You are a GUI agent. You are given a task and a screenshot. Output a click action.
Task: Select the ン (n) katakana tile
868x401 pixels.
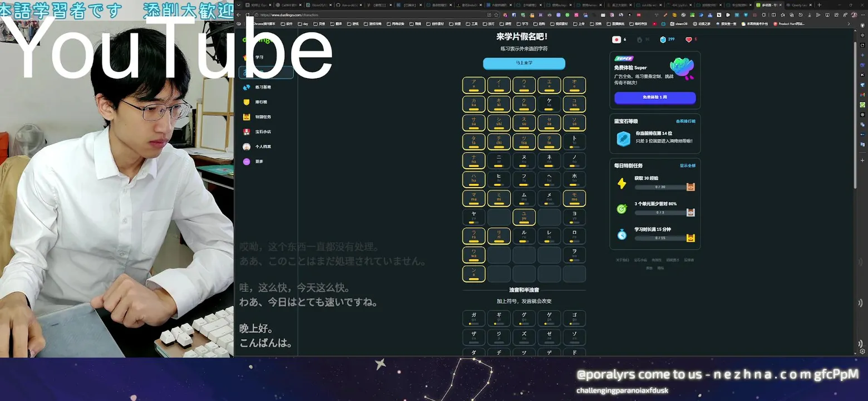click(x=474, y=273)
